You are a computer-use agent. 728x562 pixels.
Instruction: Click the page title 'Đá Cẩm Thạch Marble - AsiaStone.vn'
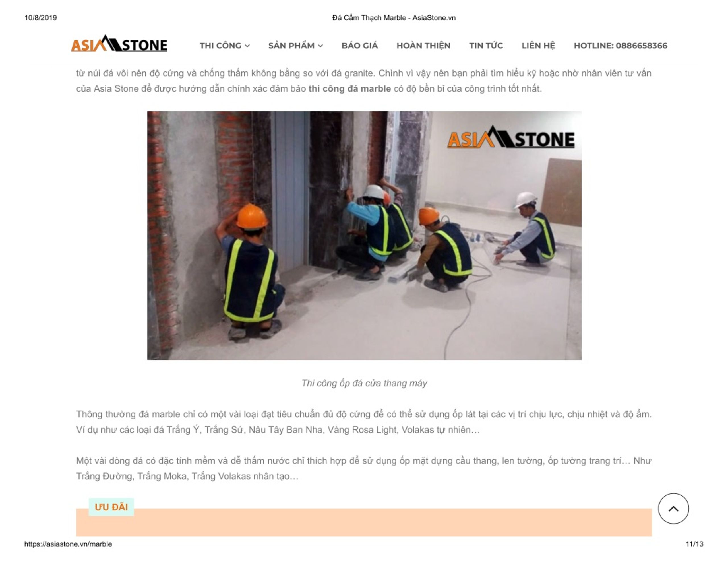[x=394, y=18]
